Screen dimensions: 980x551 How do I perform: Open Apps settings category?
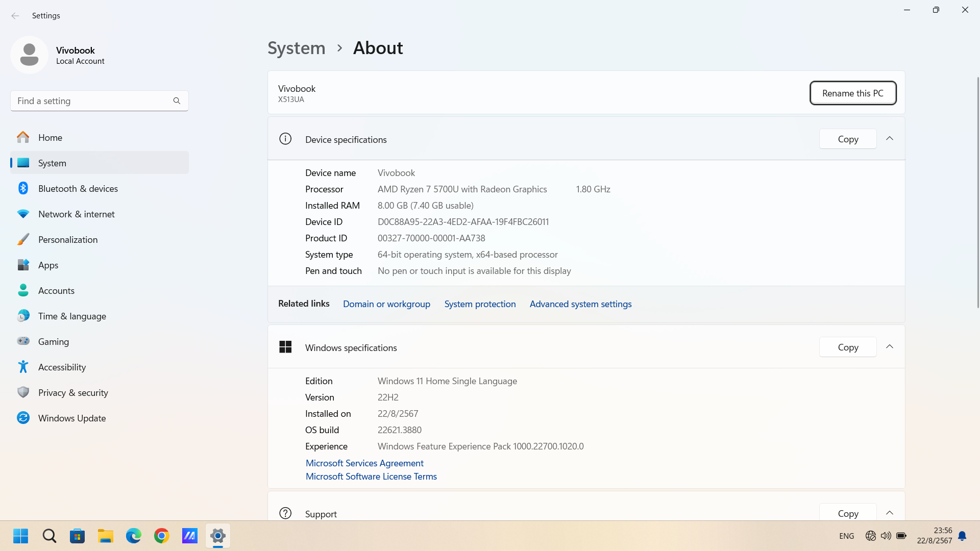(x=100, y=265)
